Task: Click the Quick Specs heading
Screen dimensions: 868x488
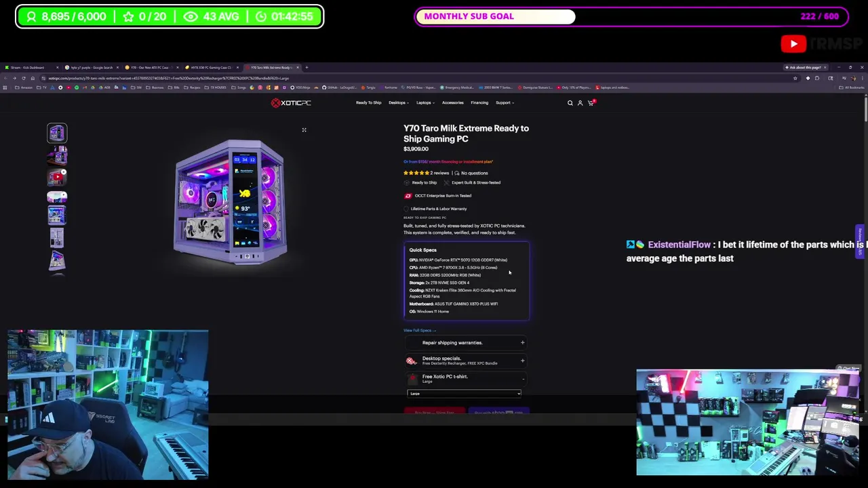Action: [x=422, y=250]
